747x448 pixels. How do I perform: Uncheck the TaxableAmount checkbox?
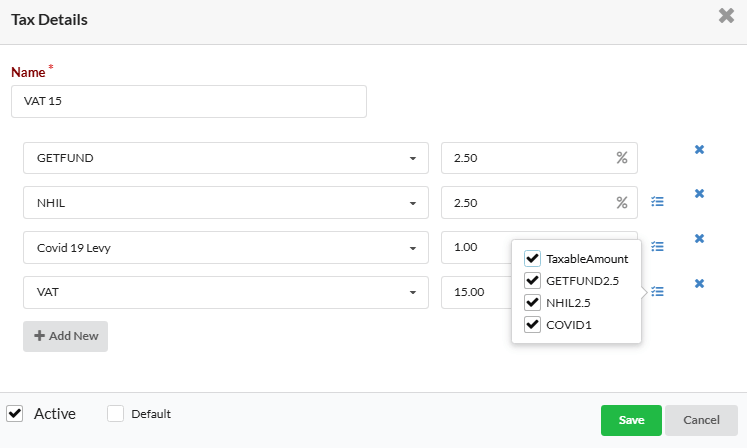click(533, 258)
